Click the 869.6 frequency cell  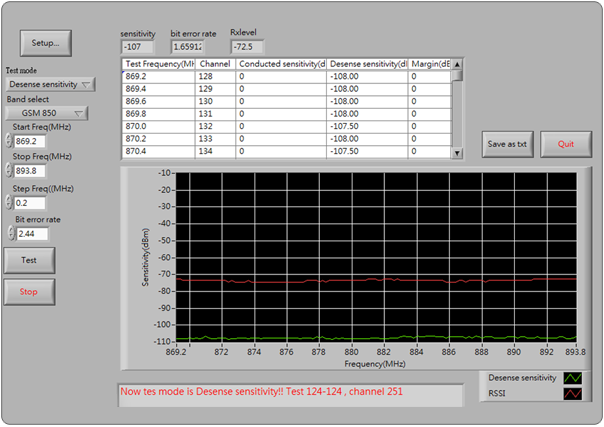click(x=159, y=102)
